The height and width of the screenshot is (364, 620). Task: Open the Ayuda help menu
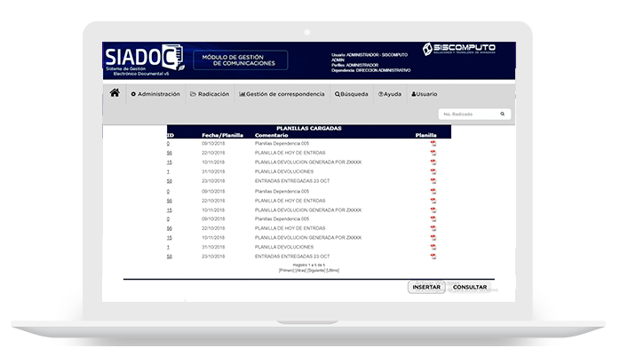(389, 94)
